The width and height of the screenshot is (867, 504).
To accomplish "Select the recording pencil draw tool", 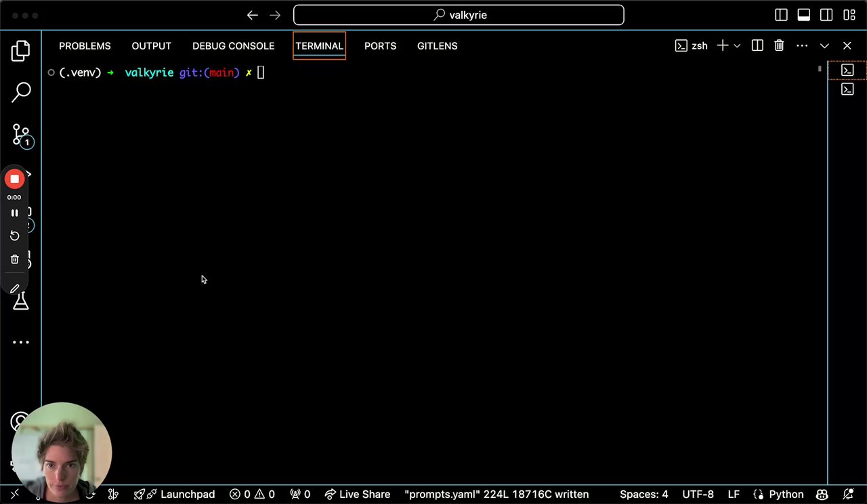I will [14, 289].
